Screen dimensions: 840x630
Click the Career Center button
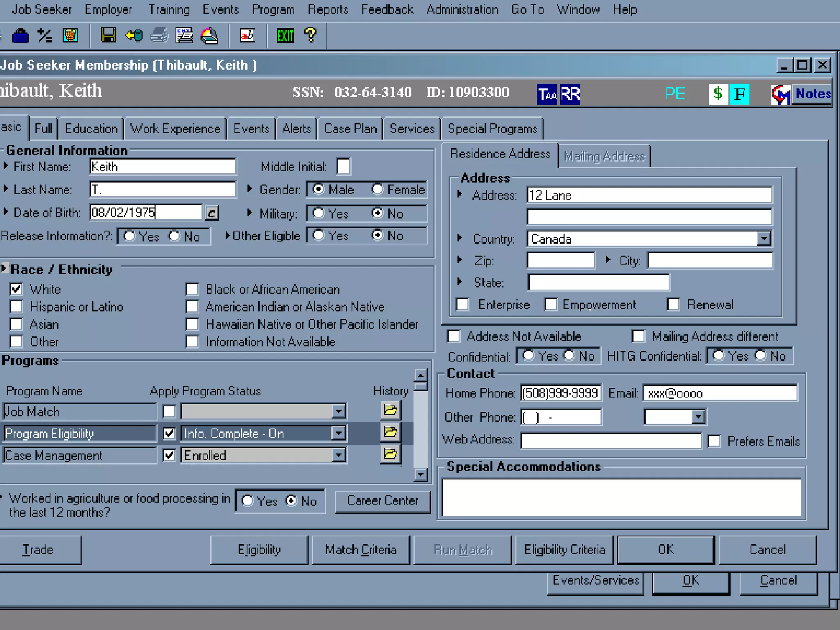coord(382,500)
